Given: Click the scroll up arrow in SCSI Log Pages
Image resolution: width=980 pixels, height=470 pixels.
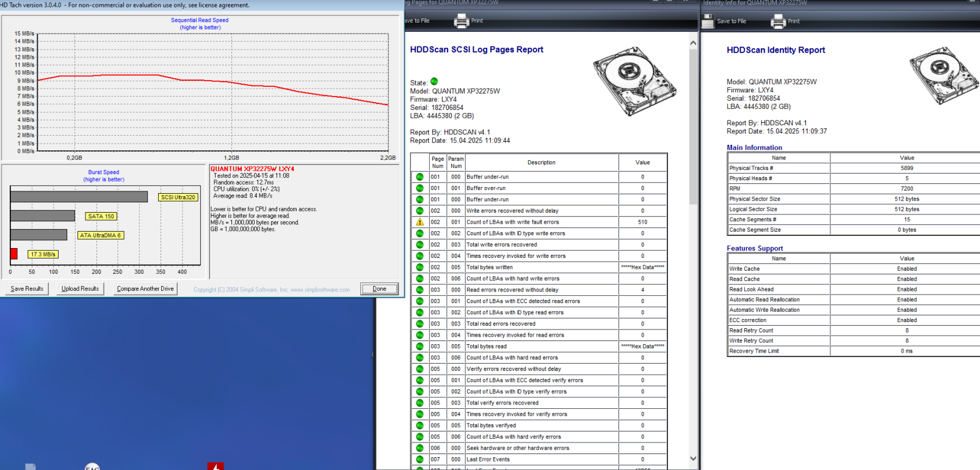Looking at the screenshot, I should point(693,43).
